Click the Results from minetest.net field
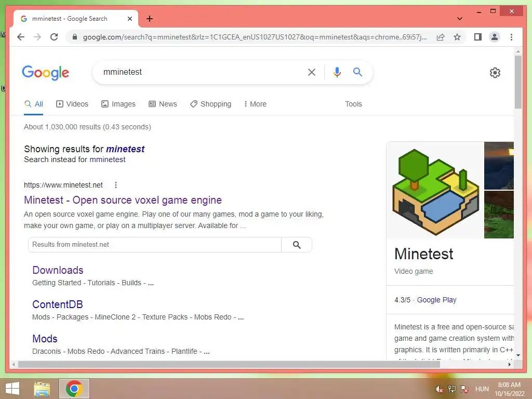Viewport: 532px width, 399px height. click(154, 245)
